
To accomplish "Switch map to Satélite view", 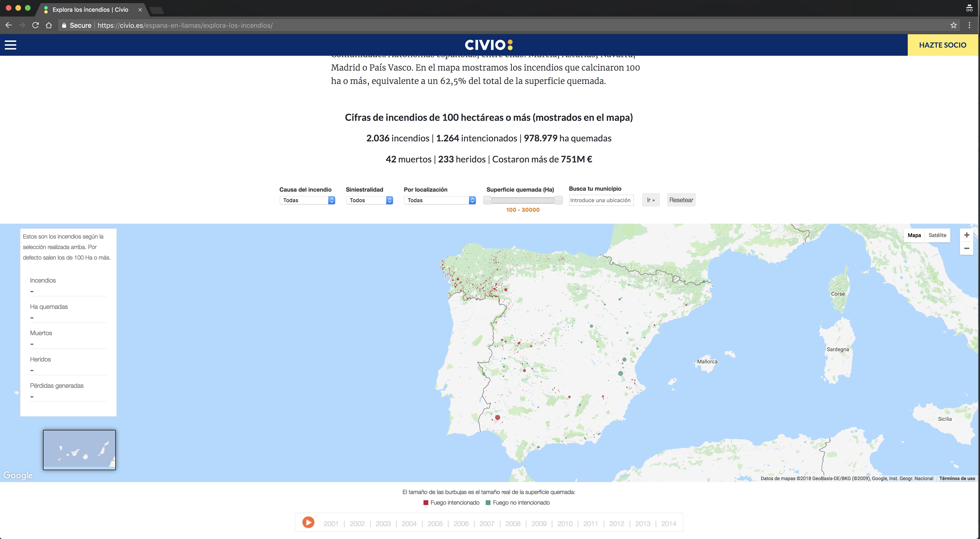I will (x=937, y=235).
